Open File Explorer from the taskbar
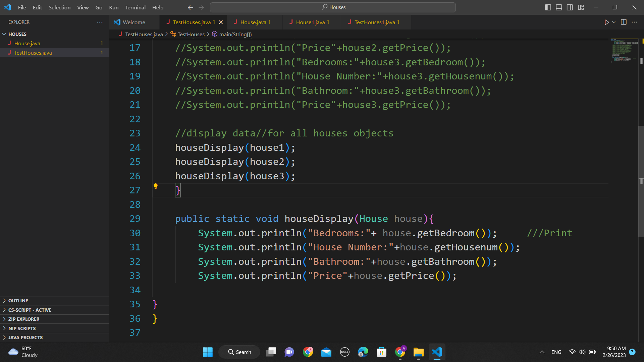Viewport: 644px width, 362px height. coord(418,352)
